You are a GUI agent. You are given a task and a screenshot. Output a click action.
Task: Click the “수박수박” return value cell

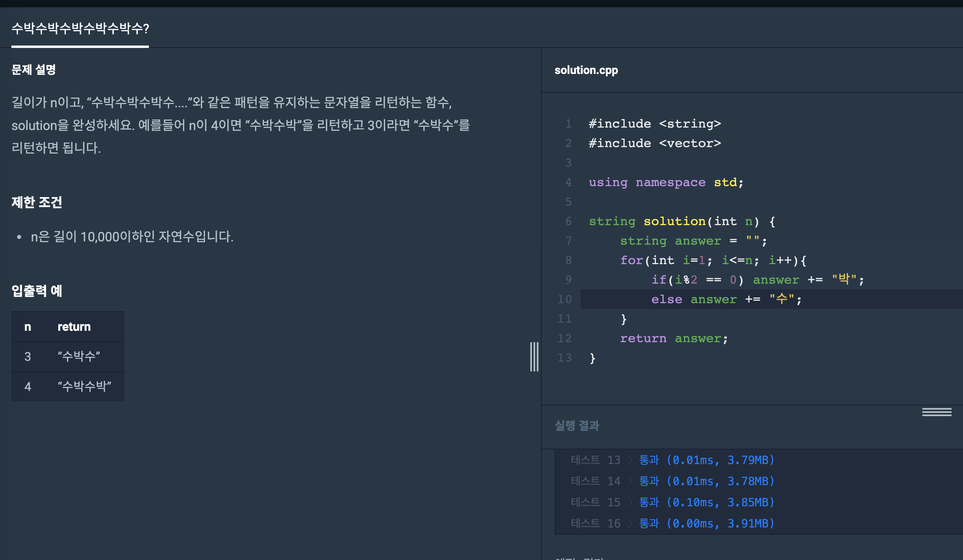(84, 386)
